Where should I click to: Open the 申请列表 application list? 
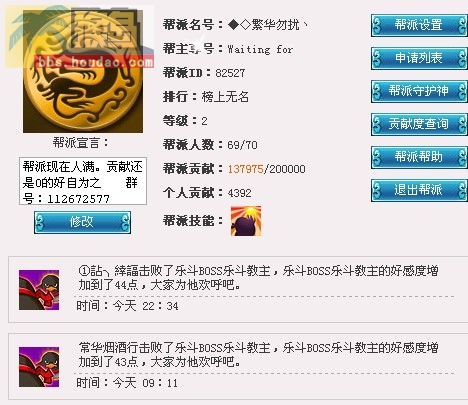[419, 58]
